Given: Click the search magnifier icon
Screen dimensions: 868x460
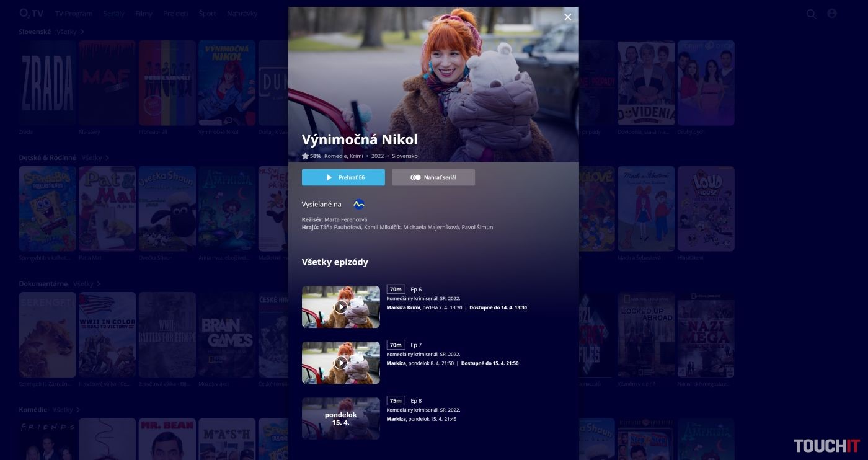Looking at the screenshot, I should point(811,14).
